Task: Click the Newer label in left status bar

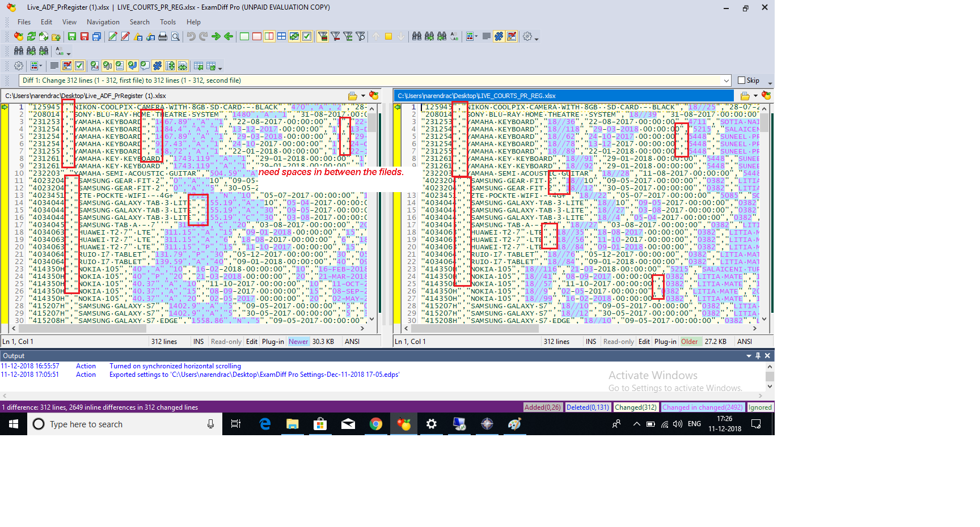Action: pos(298,342)
